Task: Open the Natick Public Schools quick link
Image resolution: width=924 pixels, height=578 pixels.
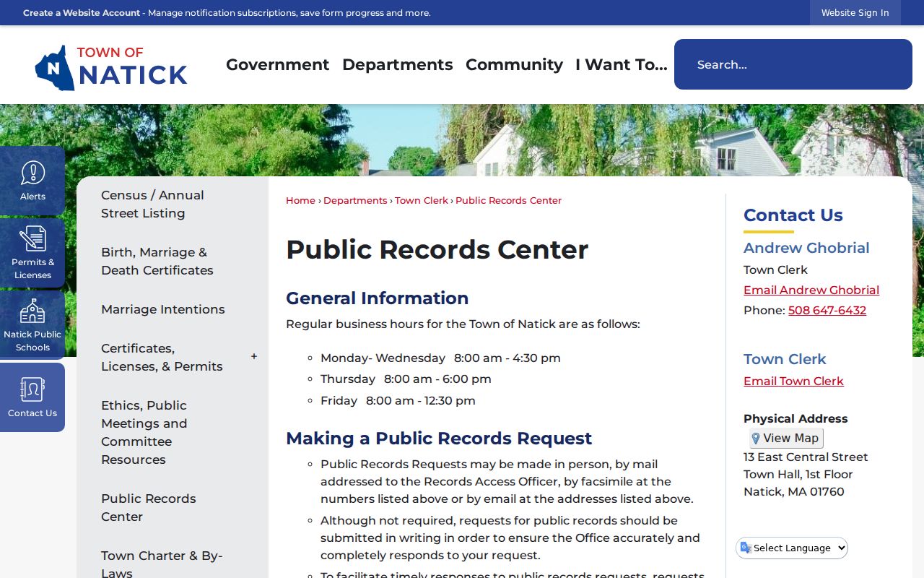Action: (x=32, y=325)
